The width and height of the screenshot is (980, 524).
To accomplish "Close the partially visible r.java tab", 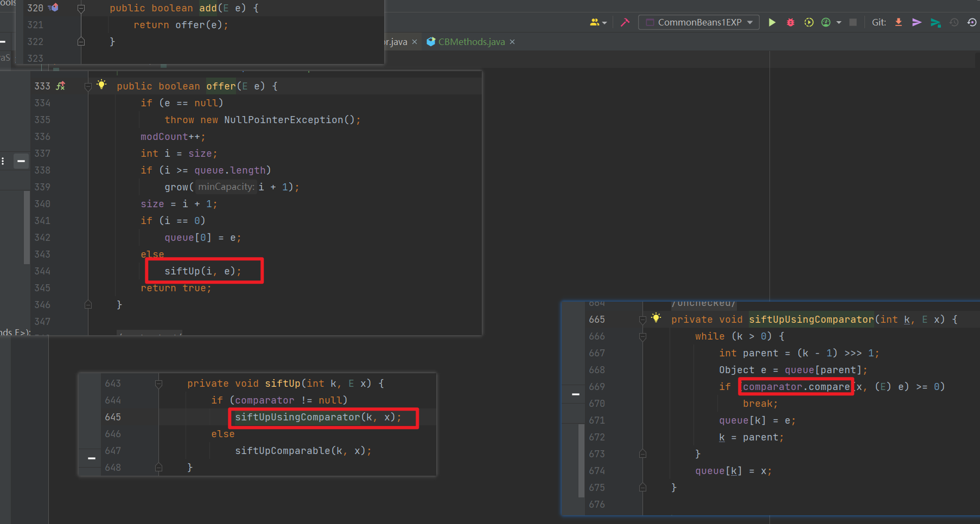I will [415, 42].
